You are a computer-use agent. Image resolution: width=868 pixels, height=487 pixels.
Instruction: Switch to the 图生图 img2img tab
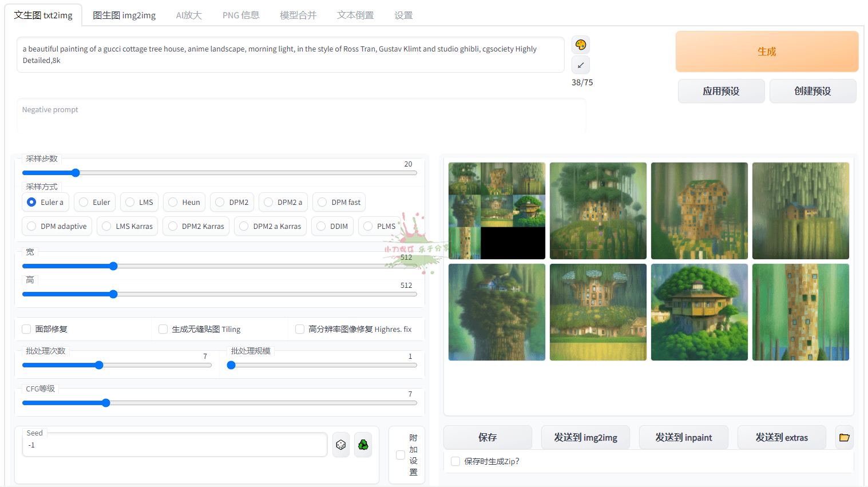pyautogui.click(x=124, y=15)
